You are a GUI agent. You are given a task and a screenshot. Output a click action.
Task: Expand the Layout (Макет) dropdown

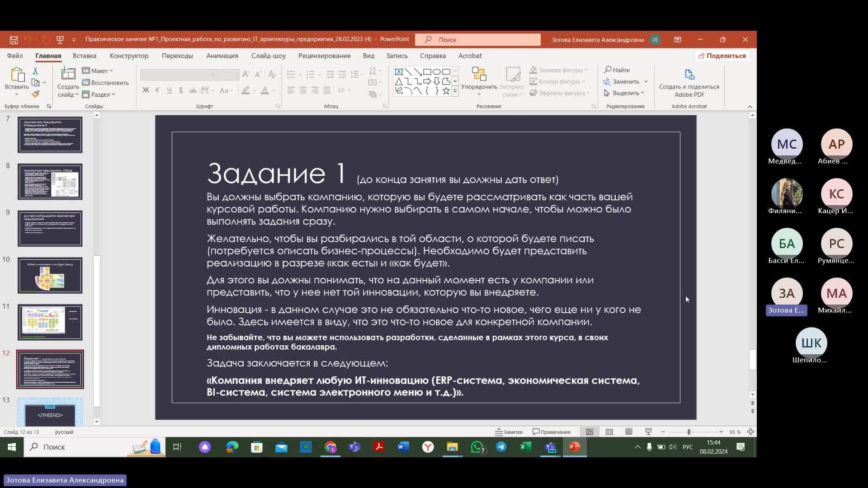coord(98,71)
